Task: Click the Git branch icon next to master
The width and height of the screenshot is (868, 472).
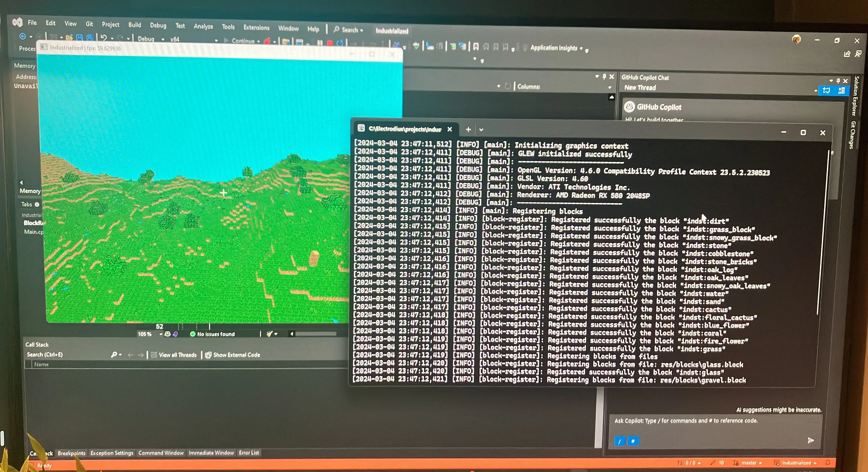Action: click(736, 463)
